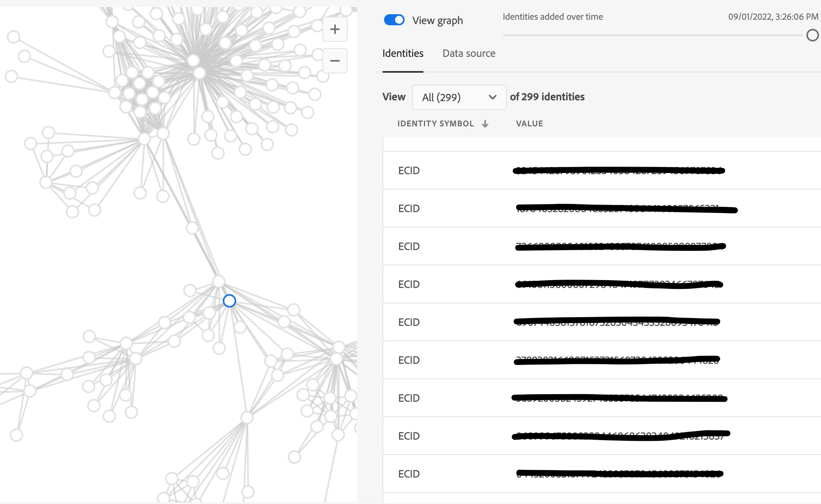The width and height of the screenshot is (821, 504).
Task: Click the graph node below the blue node at bottom center hub
Action: click(x=247, y=417)
